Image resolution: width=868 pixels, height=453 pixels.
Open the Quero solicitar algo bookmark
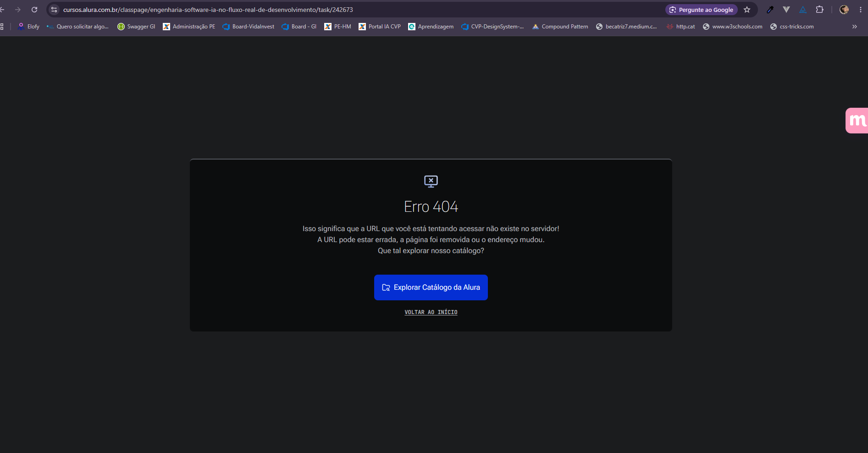tap(78, 27)
